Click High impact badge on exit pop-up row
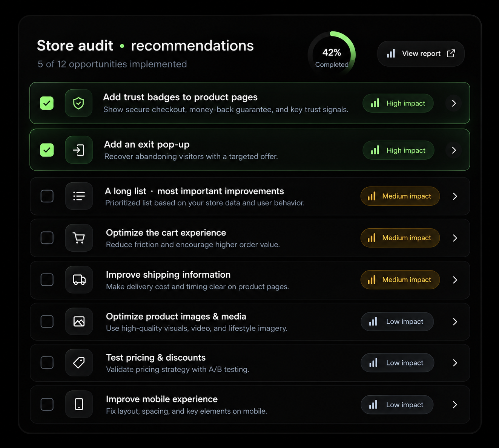Image resolution: width=499 pixels, height=448 pixels. click(398, 150)
